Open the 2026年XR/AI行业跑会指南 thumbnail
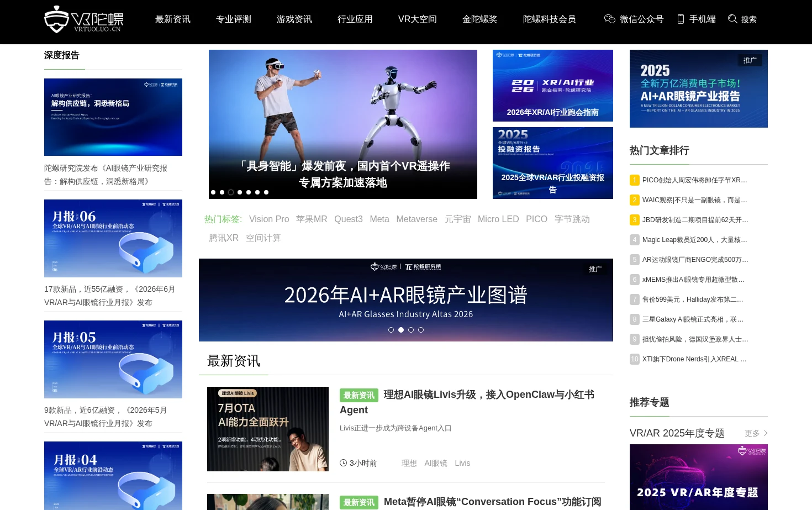 [553, 86]
